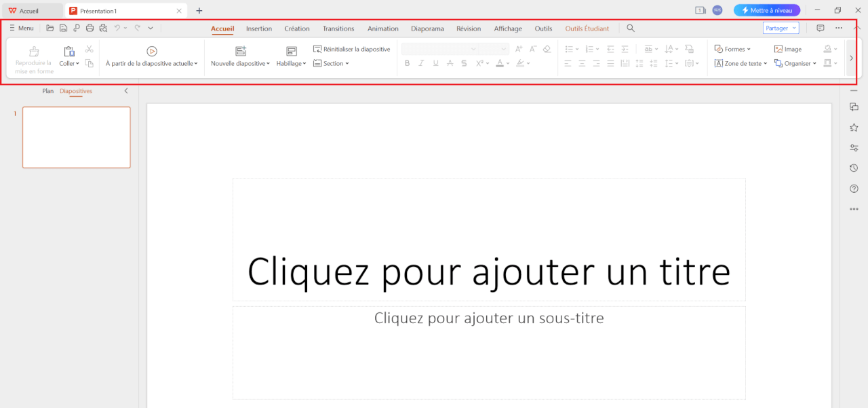Screen dimensions: 868x408
Task: Expand the Zone de texte dropdown
Action: point(740,63)
